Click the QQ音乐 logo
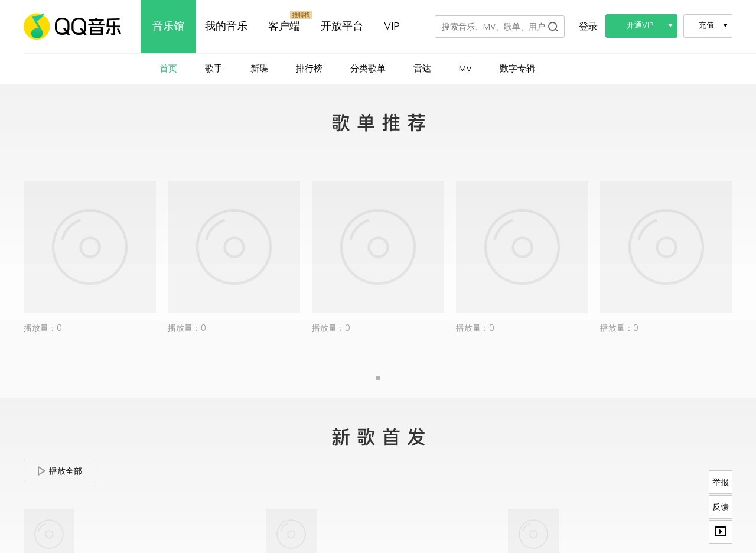756x553 pixels. 72,27
